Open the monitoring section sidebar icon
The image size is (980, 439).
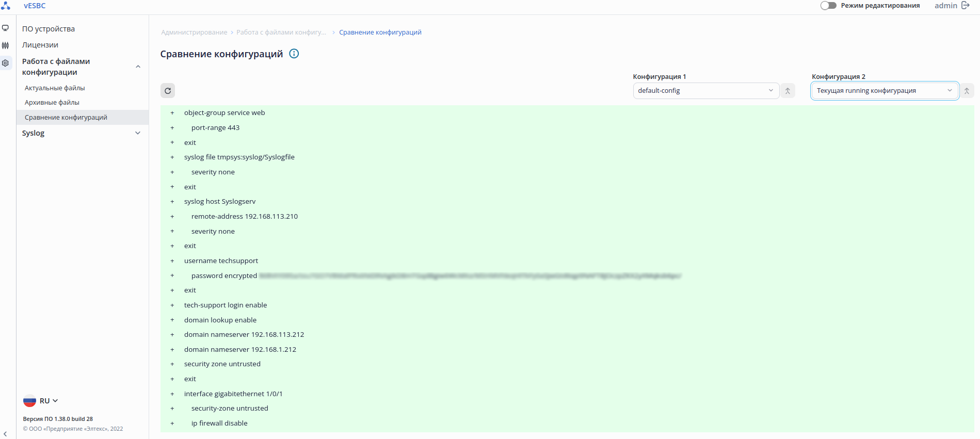click(x=6, y=28)
